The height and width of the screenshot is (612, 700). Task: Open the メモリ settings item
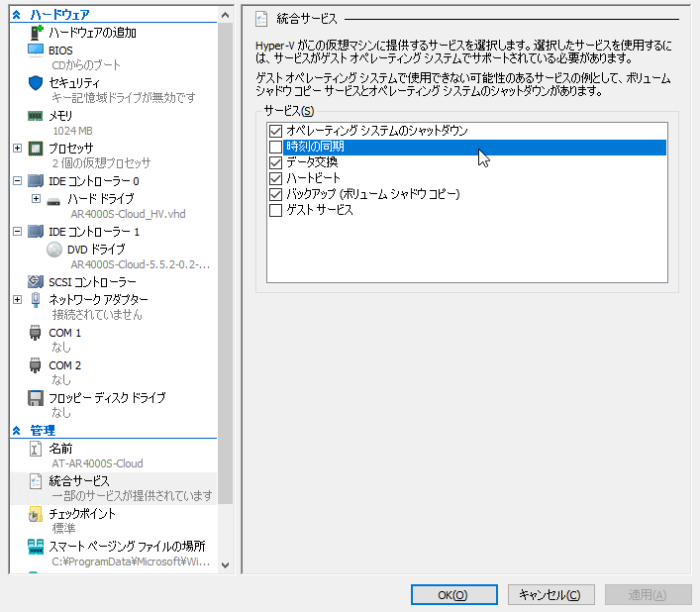(x=60, y=116)
